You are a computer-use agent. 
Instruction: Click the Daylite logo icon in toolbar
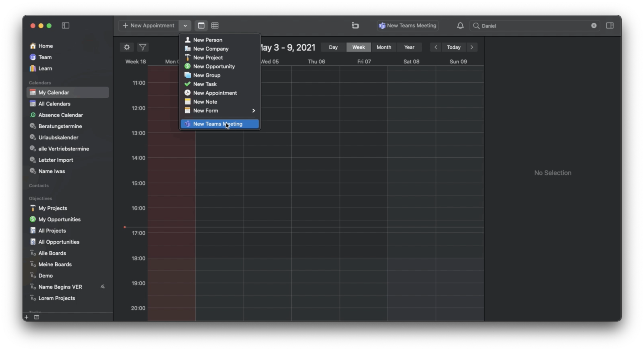pos(355,26)
